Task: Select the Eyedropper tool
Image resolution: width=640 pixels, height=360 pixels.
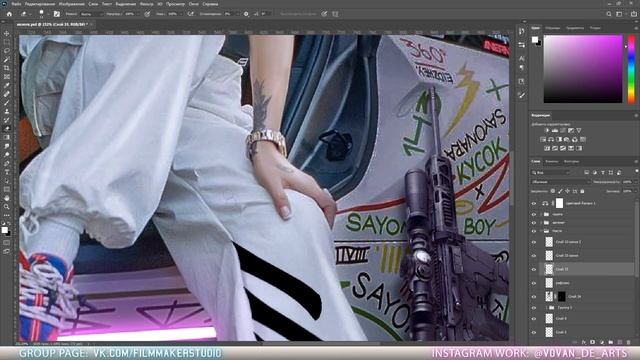Action: tap(7, 85)
